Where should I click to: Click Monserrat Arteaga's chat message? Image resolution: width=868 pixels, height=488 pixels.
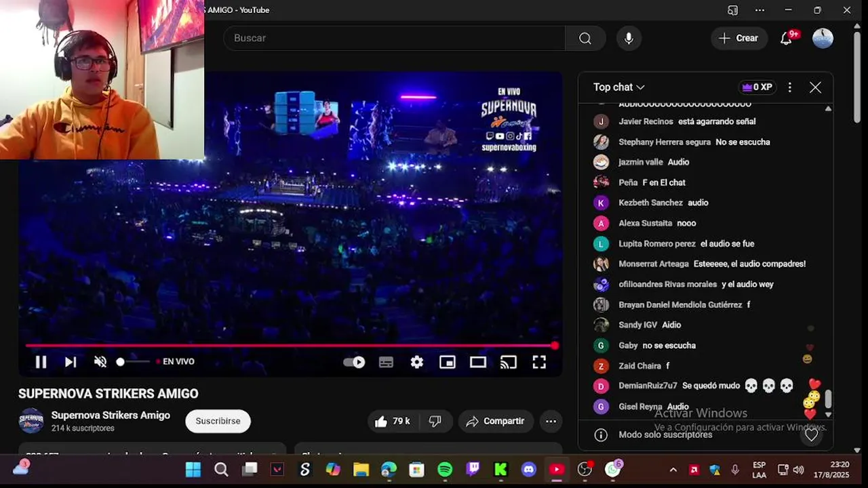[749, 264]
